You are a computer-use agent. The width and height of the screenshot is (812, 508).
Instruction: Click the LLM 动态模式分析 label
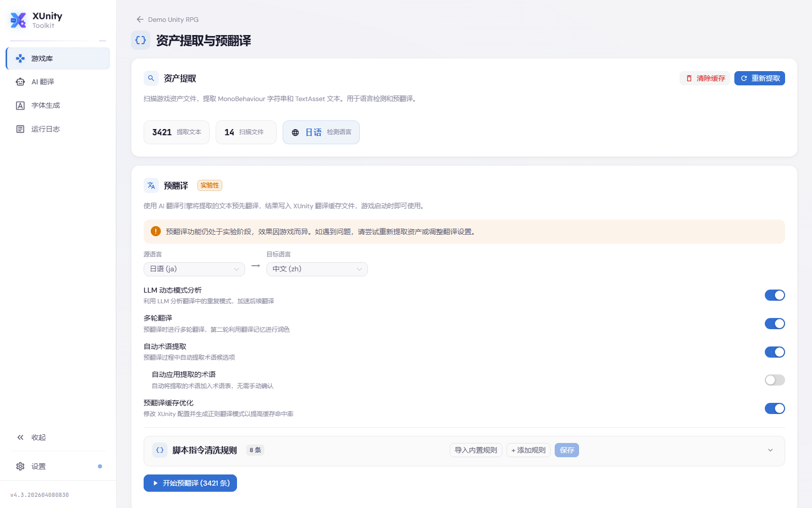pos(173,290)
